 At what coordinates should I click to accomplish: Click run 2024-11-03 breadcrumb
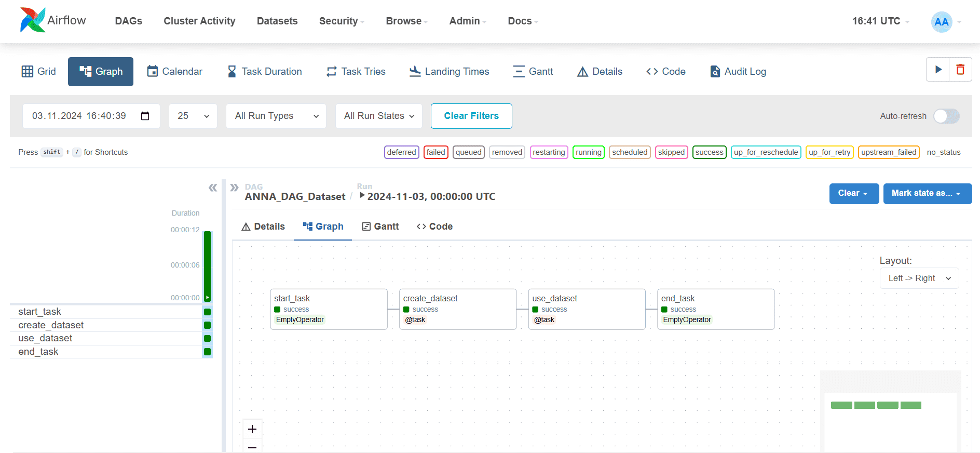pos(427,196)
